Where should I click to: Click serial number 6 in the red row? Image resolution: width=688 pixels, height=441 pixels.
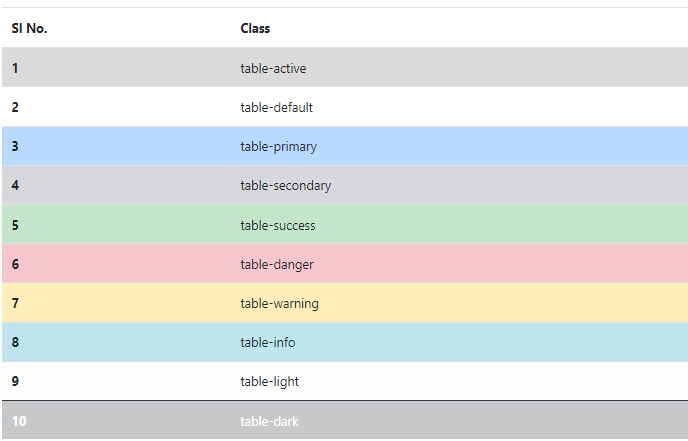tap(15, 264)
